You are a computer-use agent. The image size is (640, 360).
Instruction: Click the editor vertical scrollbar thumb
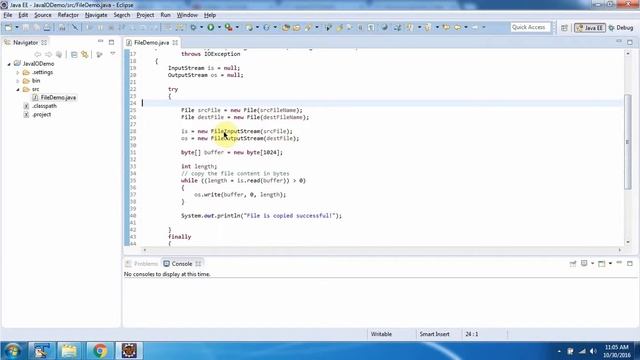(628, 141)
